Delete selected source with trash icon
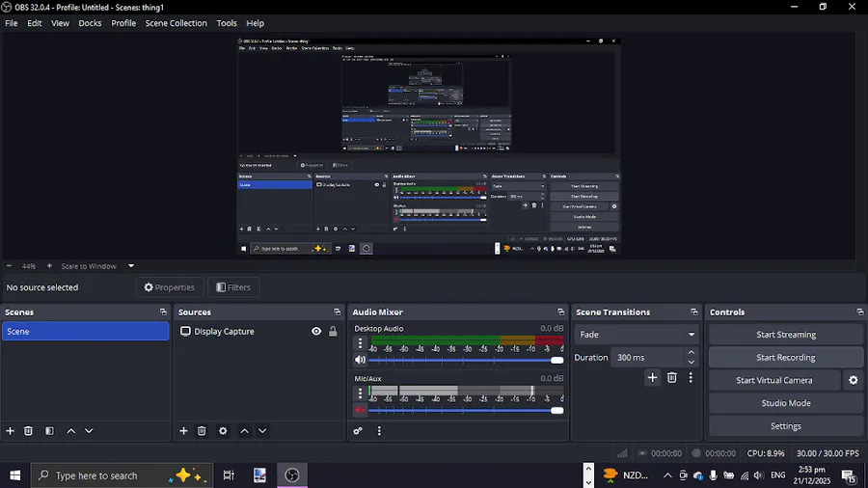Screen dimensions: 868x488 tap(202, 430)
